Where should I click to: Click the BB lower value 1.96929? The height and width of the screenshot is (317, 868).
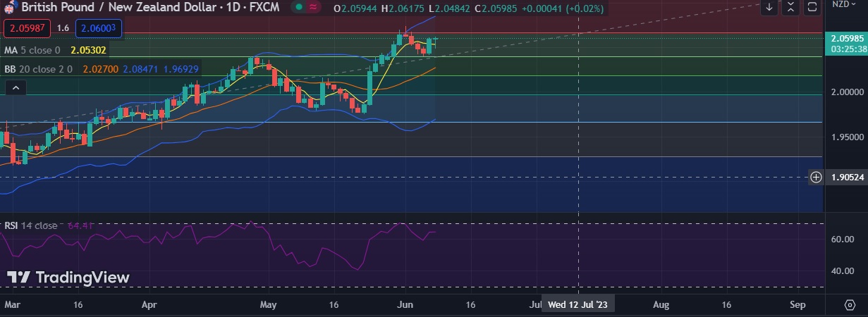click(x=181, y=70)
